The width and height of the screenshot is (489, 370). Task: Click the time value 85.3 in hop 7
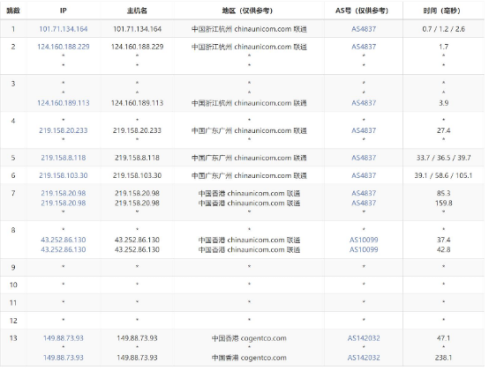tap(444, 193)
